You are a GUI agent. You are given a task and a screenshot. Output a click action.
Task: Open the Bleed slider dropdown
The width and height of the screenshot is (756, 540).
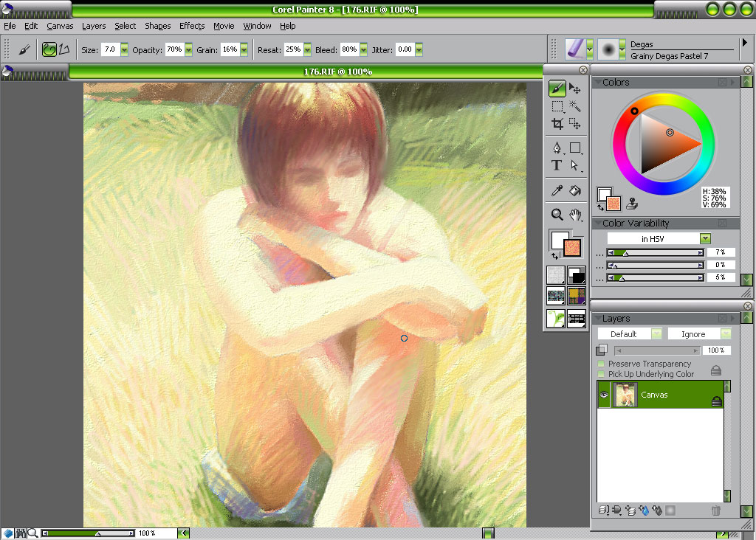363,49
